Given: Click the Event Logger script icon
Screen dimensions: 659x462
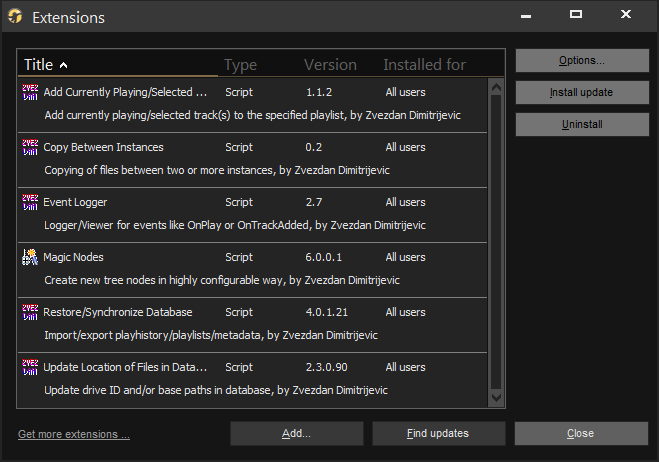Looking at the screenshot, I should [29, 202].
